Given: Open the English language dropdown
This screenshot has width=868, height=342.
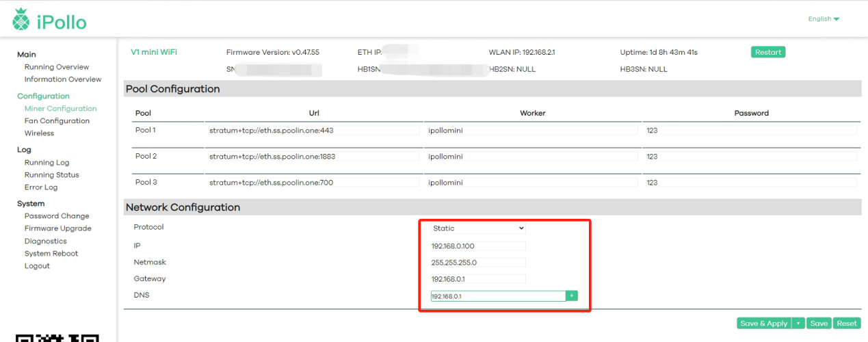Looking at the screenshot, I should 824,19.
